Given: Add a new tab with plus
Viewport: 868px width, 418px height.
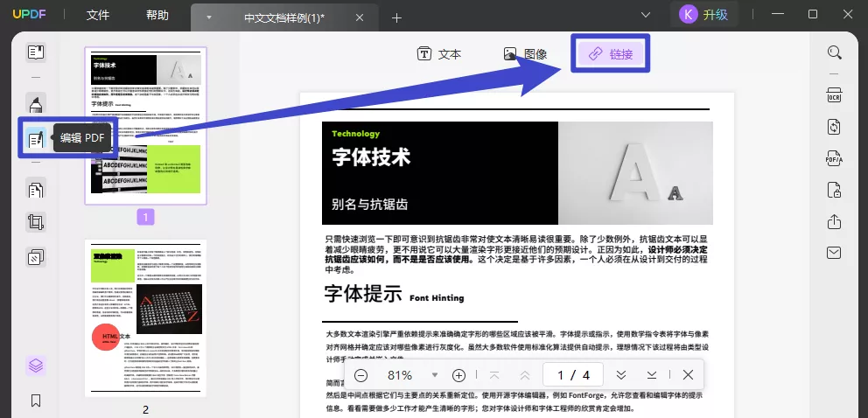Looking at the screenshot, I should pos(396,17).
